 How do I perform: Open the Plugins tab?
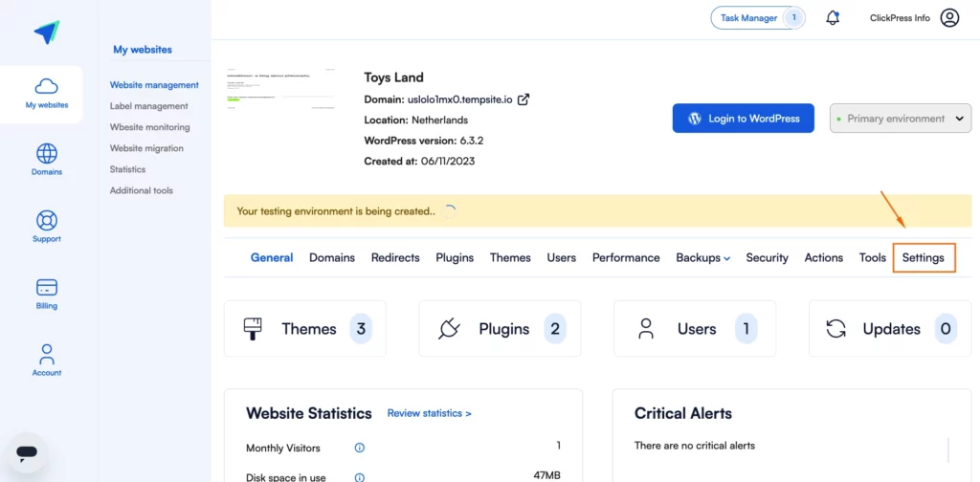[455, 258]
